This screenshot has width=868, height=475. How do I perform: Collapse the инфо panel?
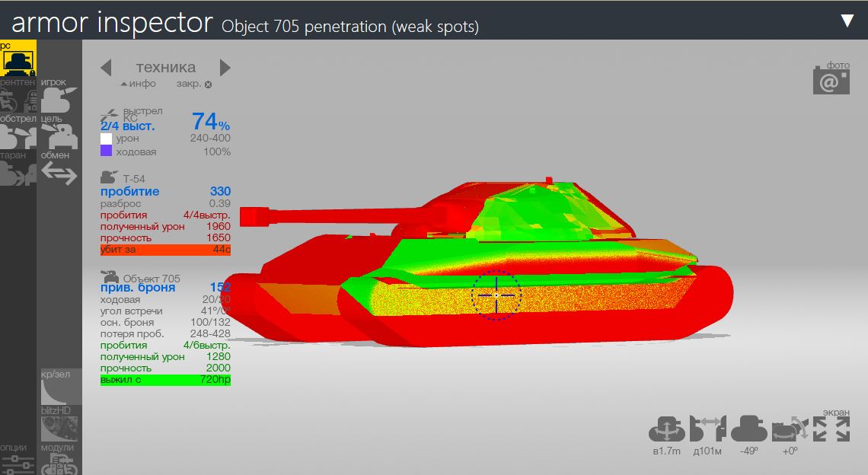coord(139,84)
